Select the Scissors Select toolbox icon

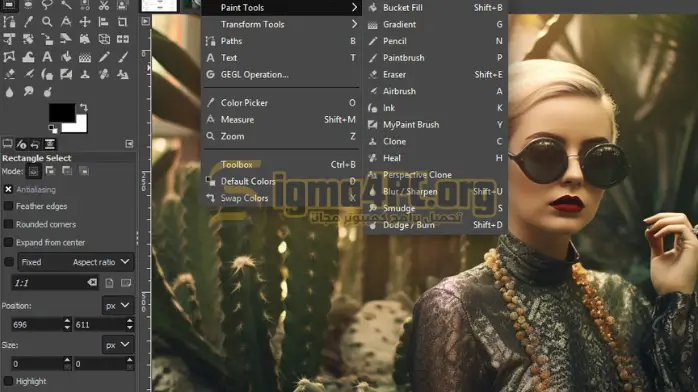[x=104, y=5]
